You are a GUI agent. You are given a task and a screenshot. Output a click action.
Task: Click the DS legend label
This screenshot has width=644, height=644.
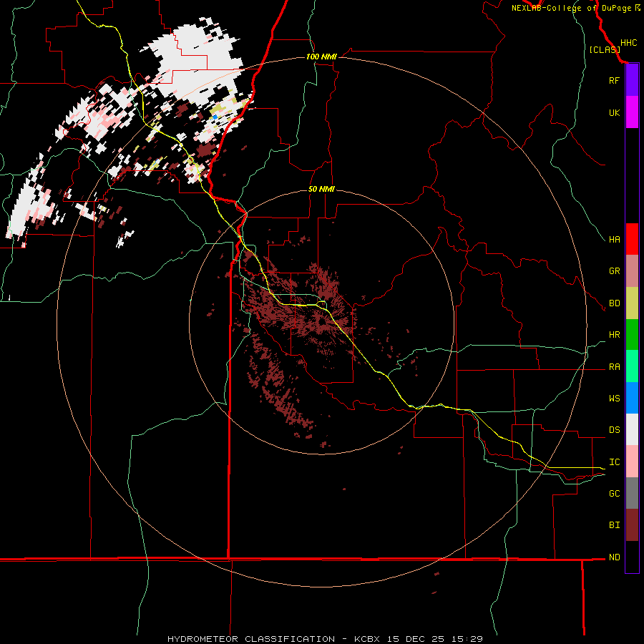pyautogui.click(x=614, y=430)
